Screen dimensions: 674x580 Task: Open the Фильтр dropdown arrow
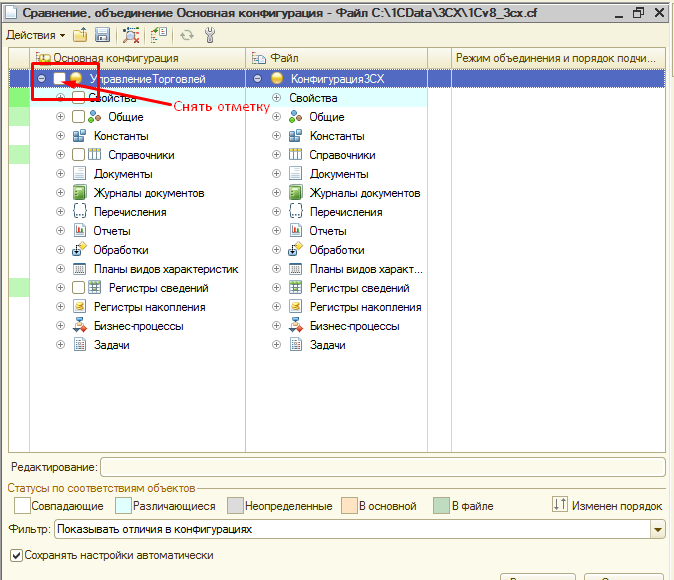point(658,529)
